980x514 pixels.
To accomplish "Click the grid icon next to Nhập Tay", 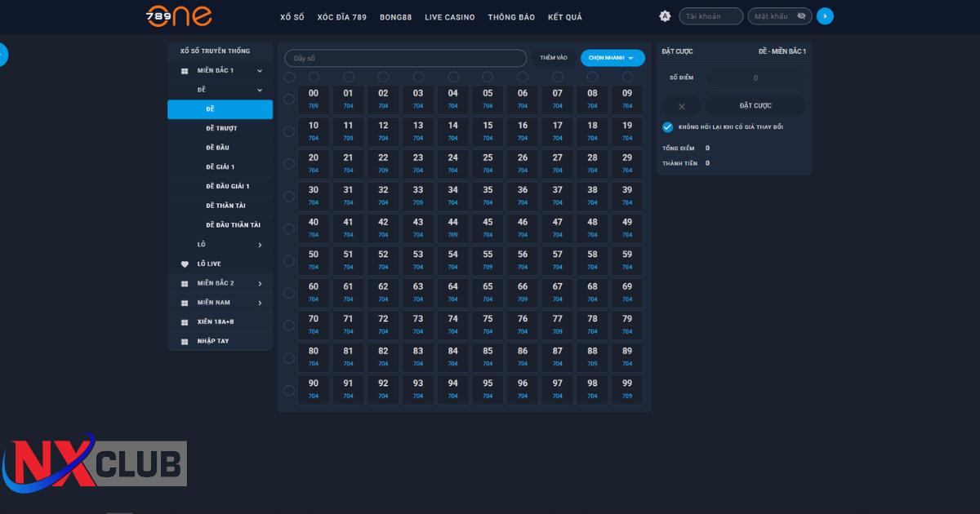I will click(185, 341).
